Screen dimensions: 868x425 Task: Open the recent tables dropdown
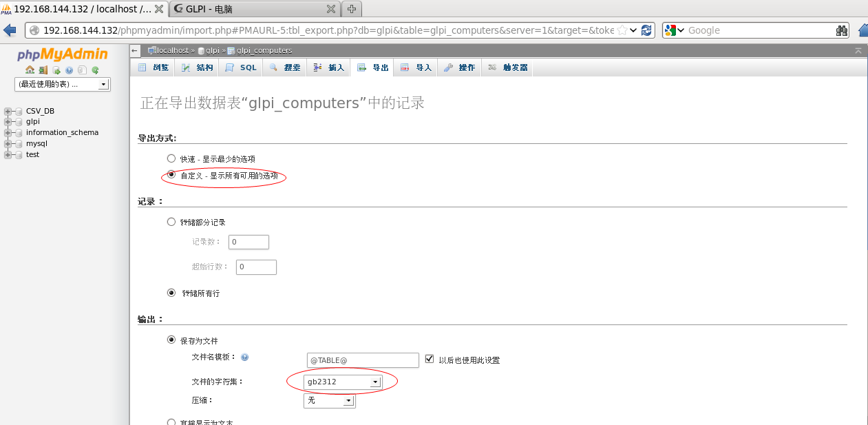tap(62, 84)
